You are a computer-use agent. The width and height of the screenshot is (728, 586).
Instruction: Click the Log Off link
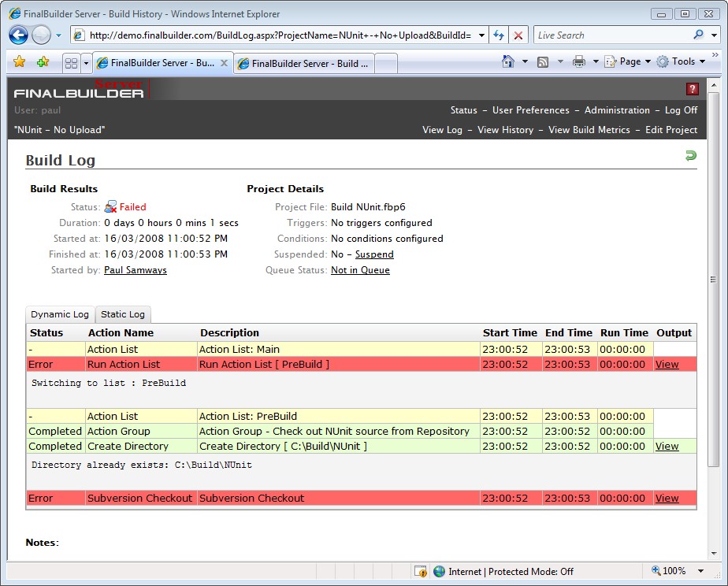(681, 110)
